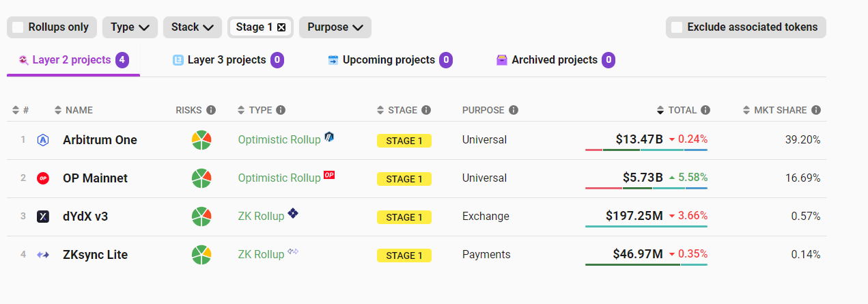Click the info icon next to RISKS

[x=211, y=110]
